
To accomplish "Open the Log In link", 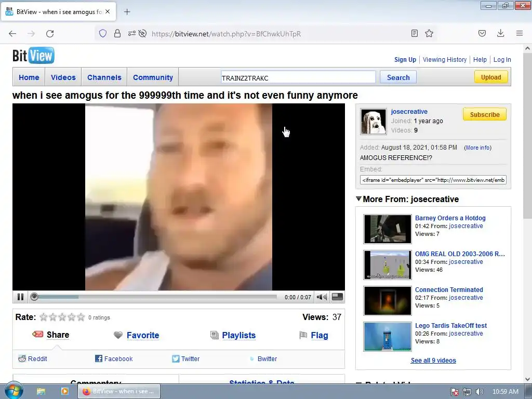I will (502, 59).
